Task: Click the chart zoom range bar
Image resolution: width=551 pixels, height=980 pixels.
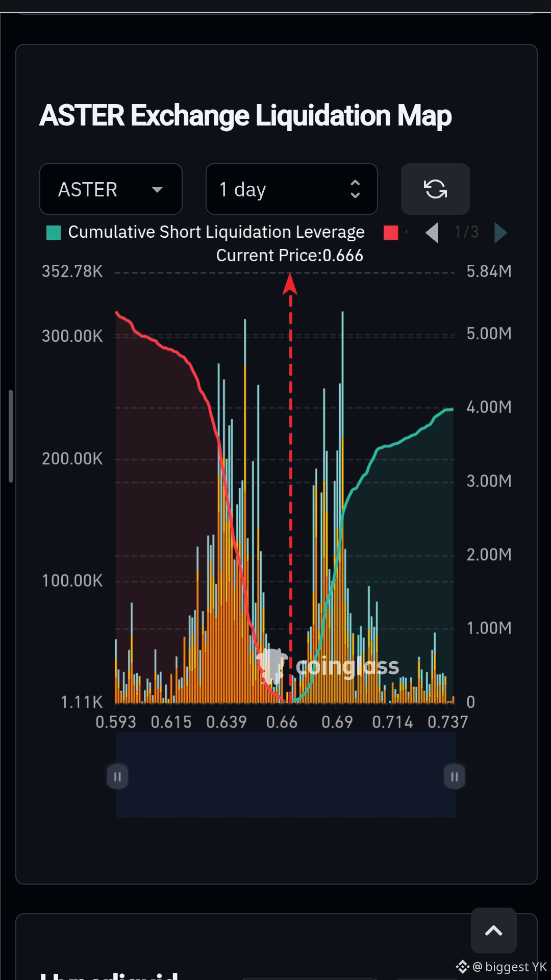Action: 286,775
